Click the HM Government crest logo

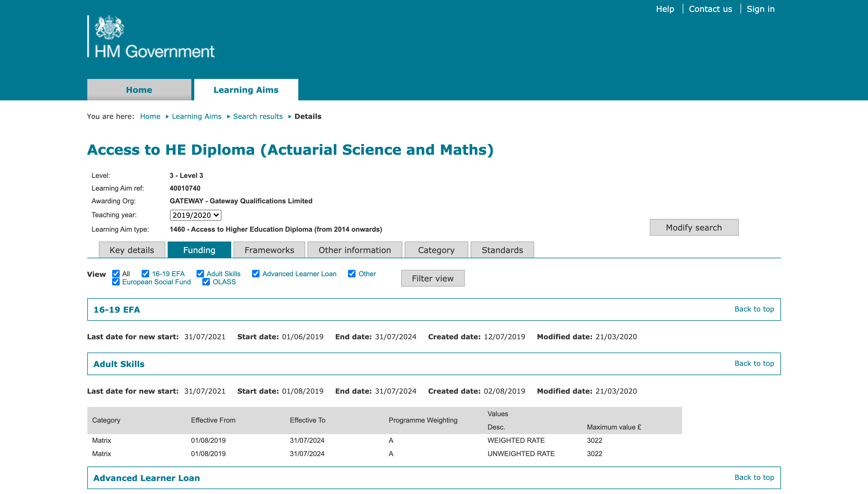pos(109,27)
